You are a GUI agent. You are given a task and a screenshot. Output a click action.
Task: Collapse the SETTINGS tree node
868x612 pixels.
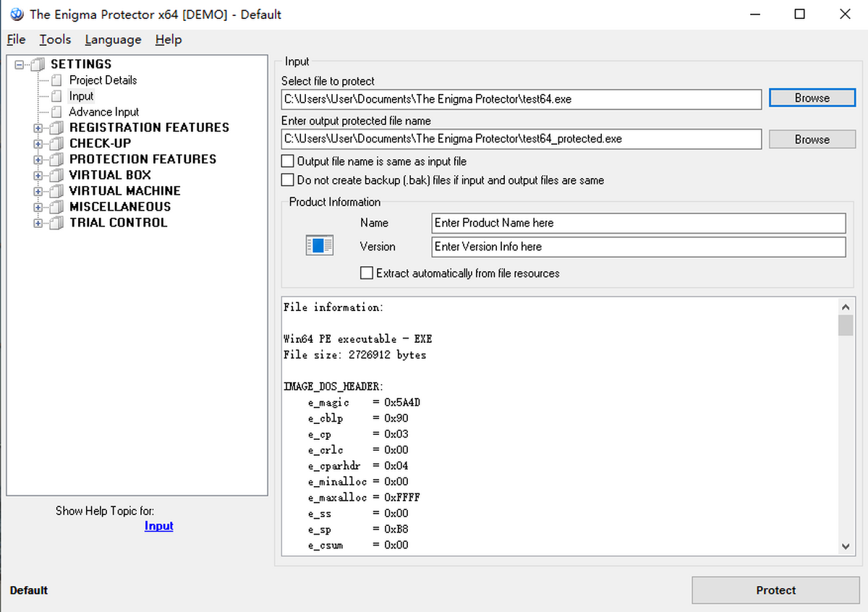(x=20, y=64)
